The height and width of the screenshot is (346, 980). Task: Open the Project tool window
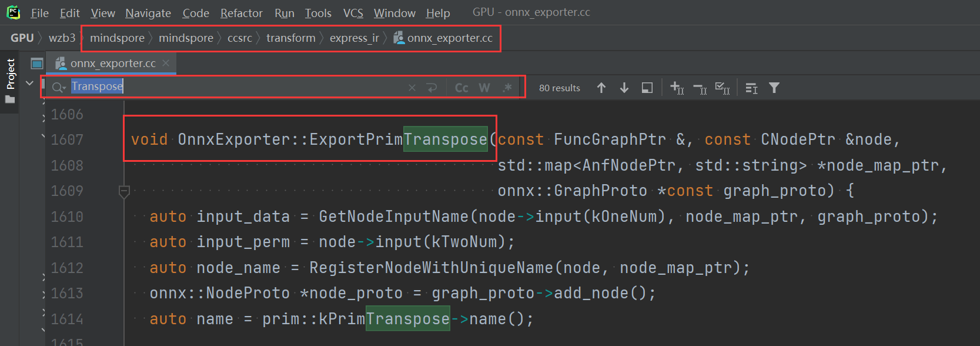click(10, 74)
